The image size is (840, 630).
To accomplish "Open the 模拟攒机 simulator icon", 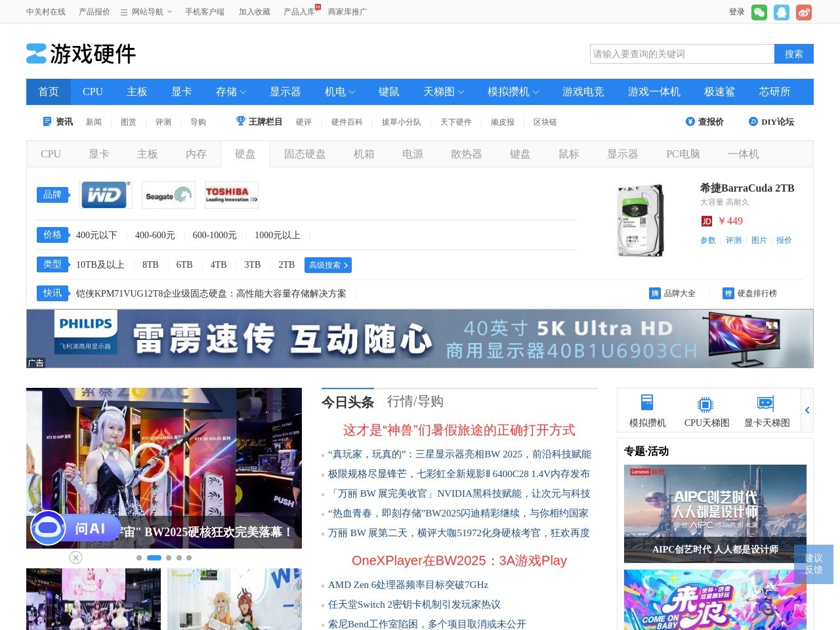I will point(646,404).
